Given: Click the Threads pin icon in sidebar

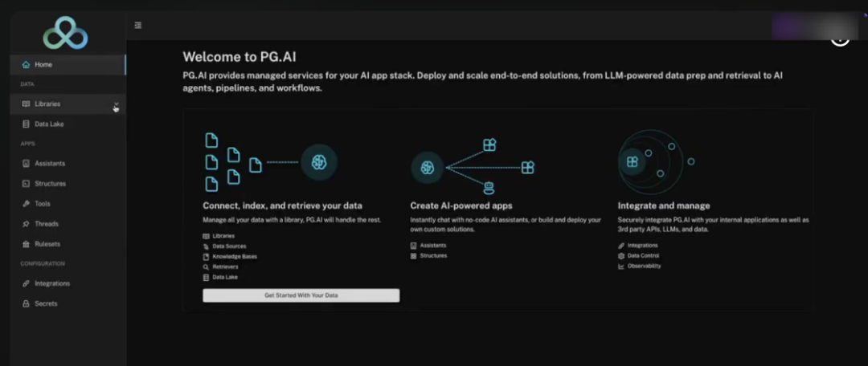Looking at the screenshot, I should (26, 224).
